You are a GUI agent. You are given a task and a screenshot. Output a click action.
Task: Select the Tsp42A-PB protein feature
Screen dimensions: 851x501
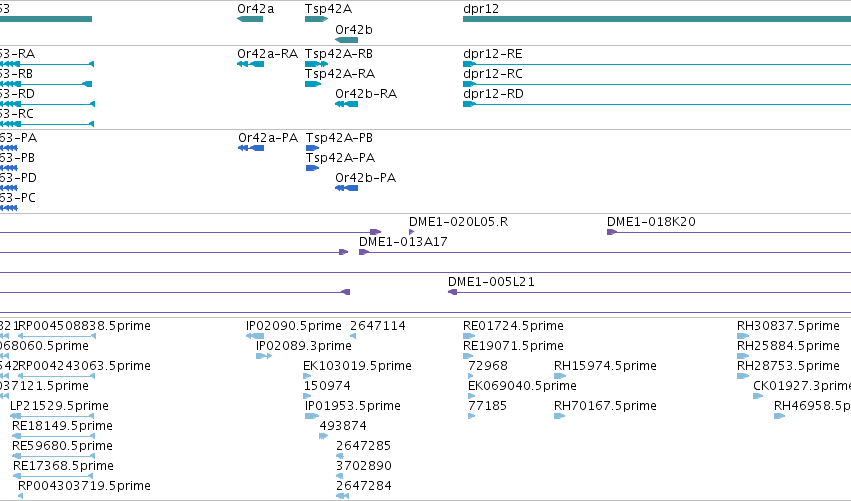[313, 148]
